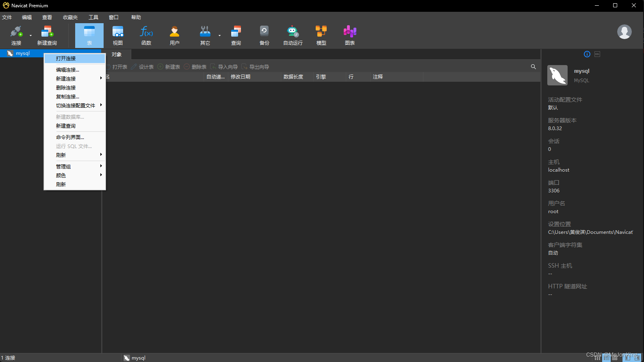Open the 视图 views toolbar icon
The image size is (644, 362).
pyautogui.click(x=118, y=35)
